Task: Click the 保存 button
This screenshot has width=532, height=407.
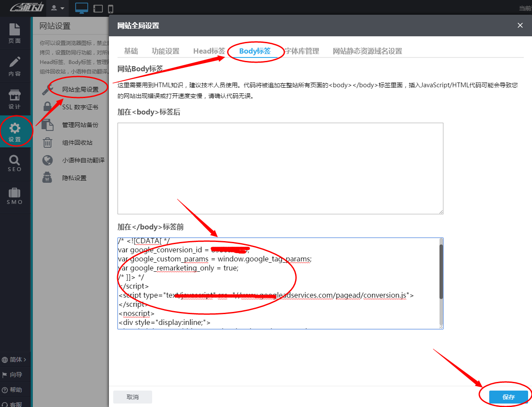Action: click(508, 397)
